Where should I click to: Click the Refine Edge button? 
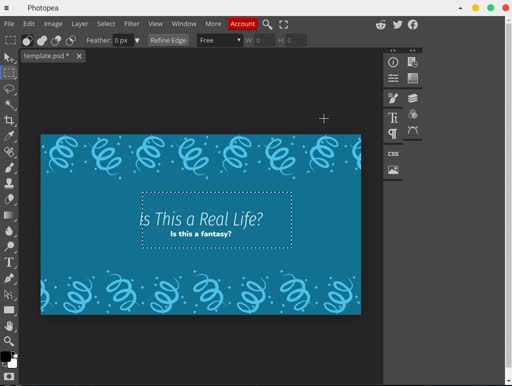(168, 41)
